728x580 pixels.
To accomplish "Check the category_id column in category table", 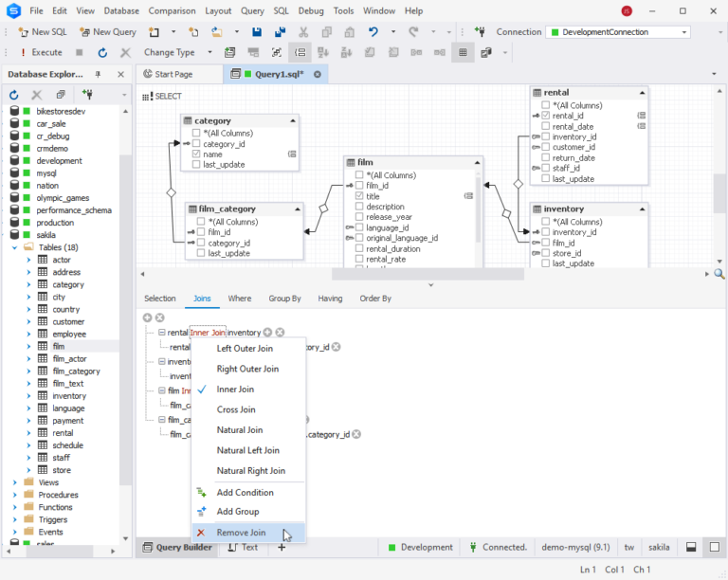I will (x=196, y=144).
